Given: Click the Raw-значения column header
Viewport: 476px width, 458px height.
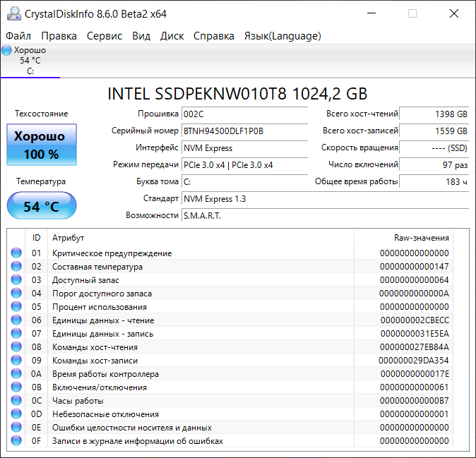Looking at the screenshot, I should point(421,238).
